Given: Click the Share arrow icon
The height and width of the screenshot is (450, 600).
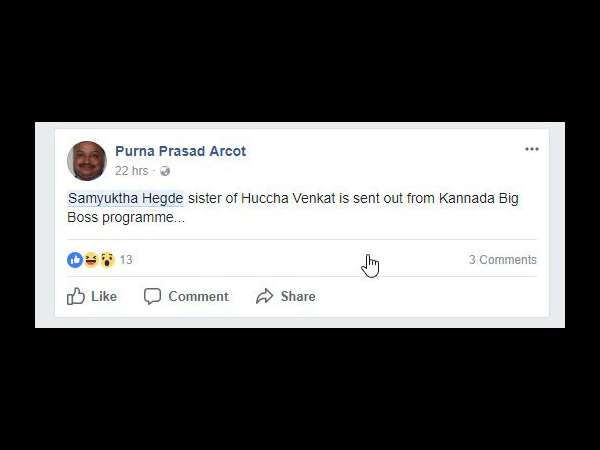Looking at the screenshot, I should coord(264,296).
